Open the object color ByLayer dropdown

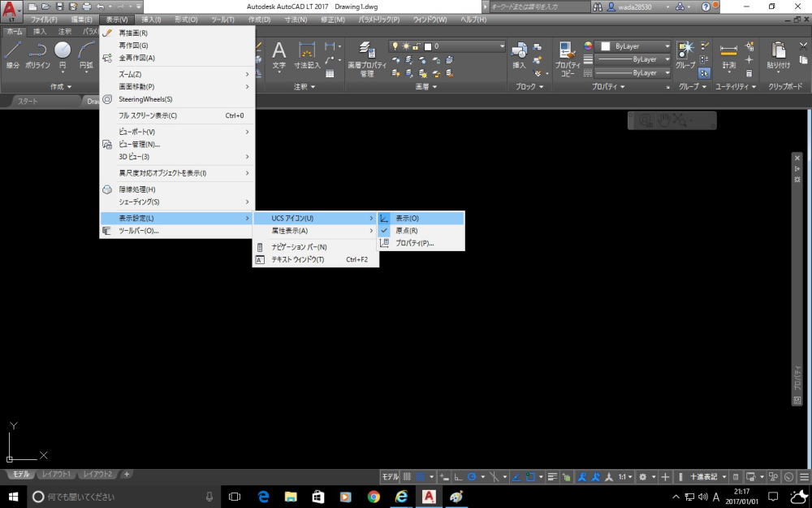[633, 46]
